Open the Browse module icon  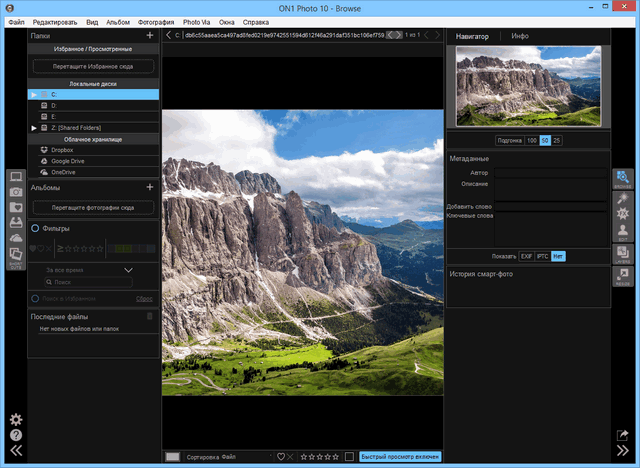coord(622,179)
